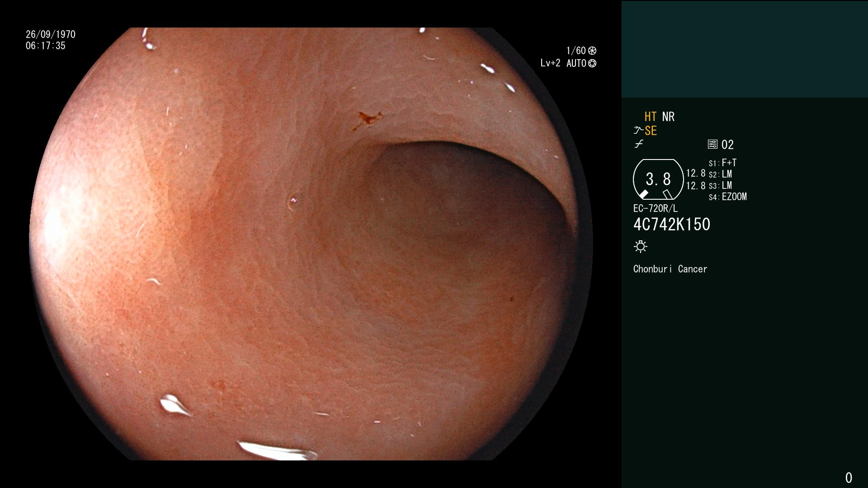868x488 pixels.
Task: Click the S2 LM switch assignment
Action: click(720, 174)
